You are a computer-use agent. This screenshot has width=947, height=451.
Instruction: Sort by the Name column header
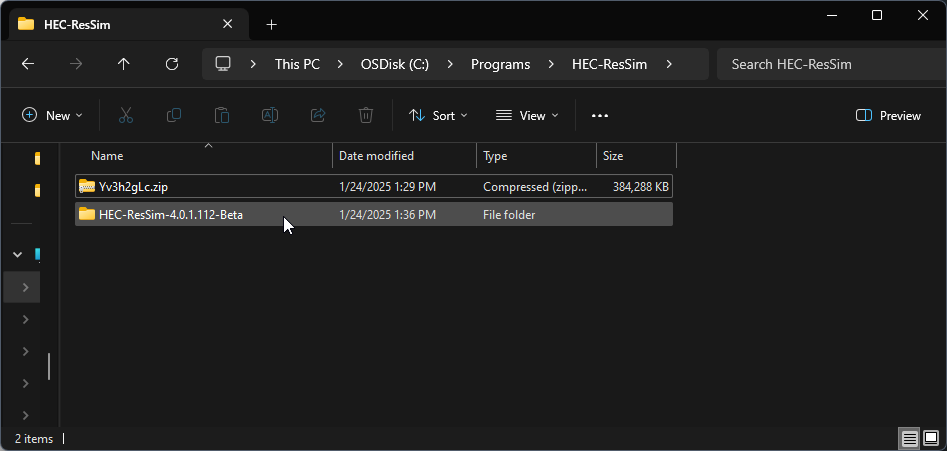click(x=205, y=156)
